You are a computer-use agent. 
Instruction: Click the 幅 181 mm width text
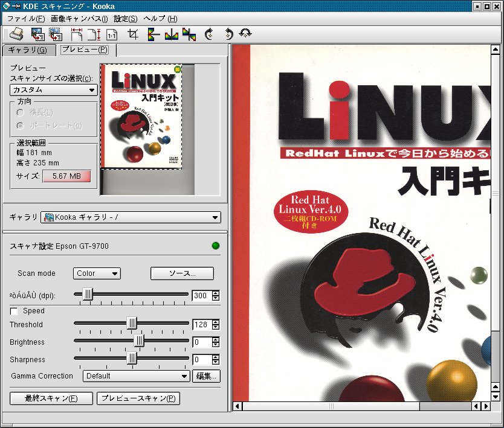[34, 153]
